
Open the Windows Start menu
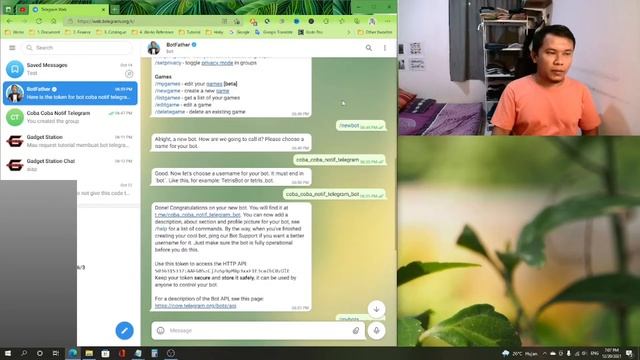[x=8, y=353]
